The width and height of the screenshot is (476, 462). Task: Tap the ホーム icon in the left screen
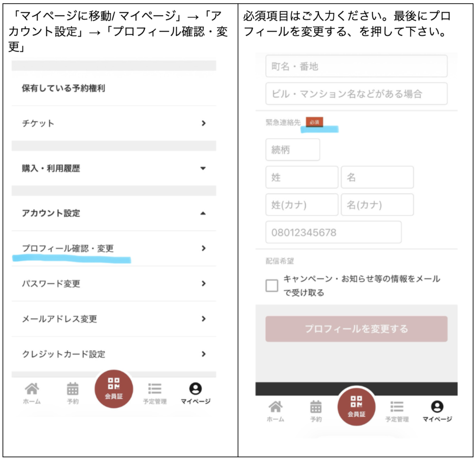pyautogui.click(x=32, y=392)
